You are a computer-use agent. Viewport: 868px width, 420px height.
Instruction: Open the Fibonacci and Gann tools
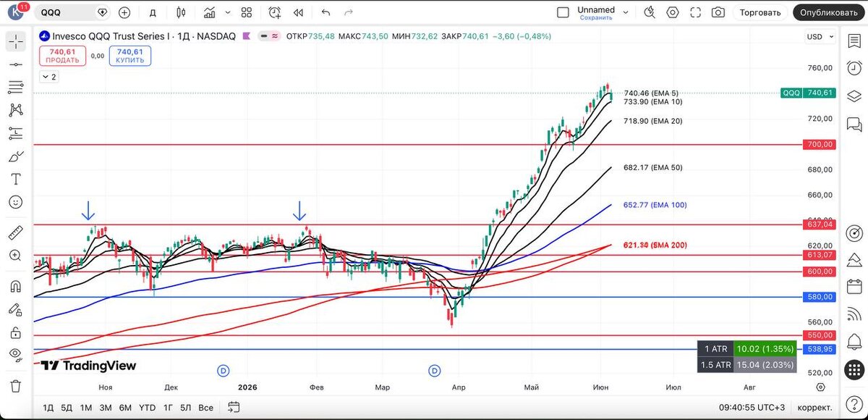[x=16, y=88]
